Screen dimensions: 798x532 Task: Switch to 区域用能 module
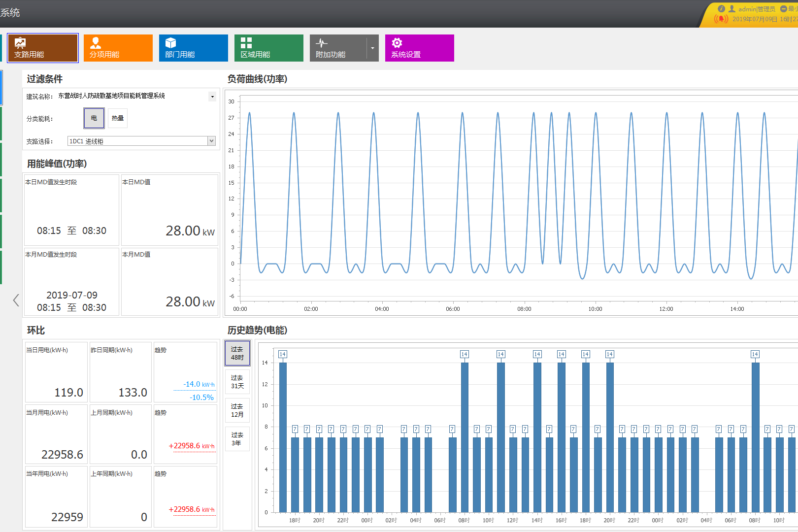pos(269,48)
